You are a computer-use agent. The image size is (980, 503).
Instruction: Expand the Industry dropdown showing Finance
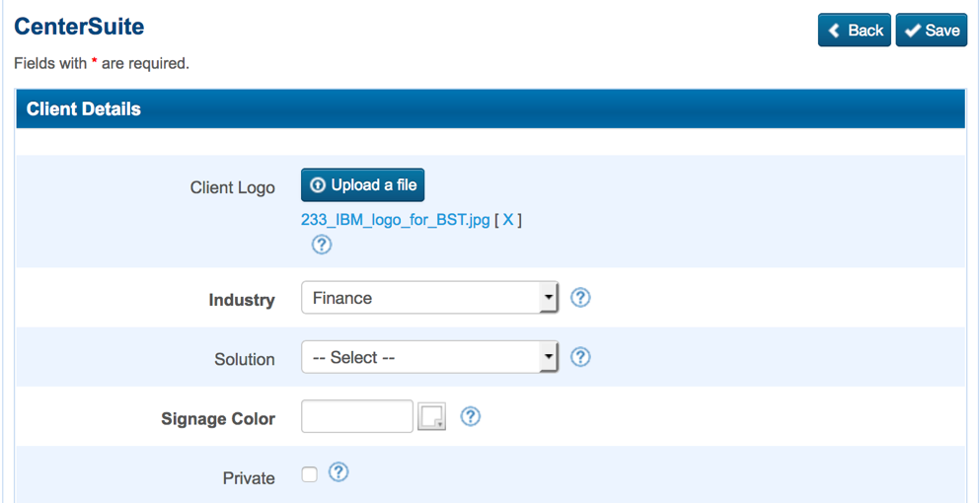[x=429, y=298]
